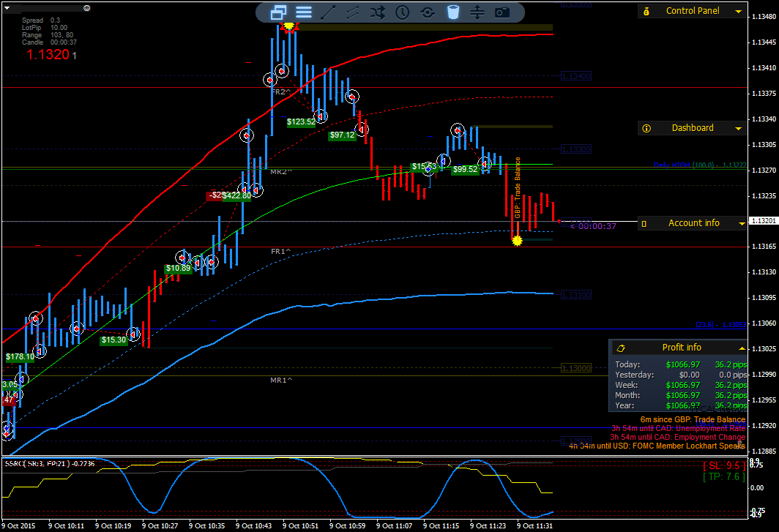Click the vertical GBP: Trade Balance event label
The height and width of the screenshot is (532, 779).
(x=517, y=188)
